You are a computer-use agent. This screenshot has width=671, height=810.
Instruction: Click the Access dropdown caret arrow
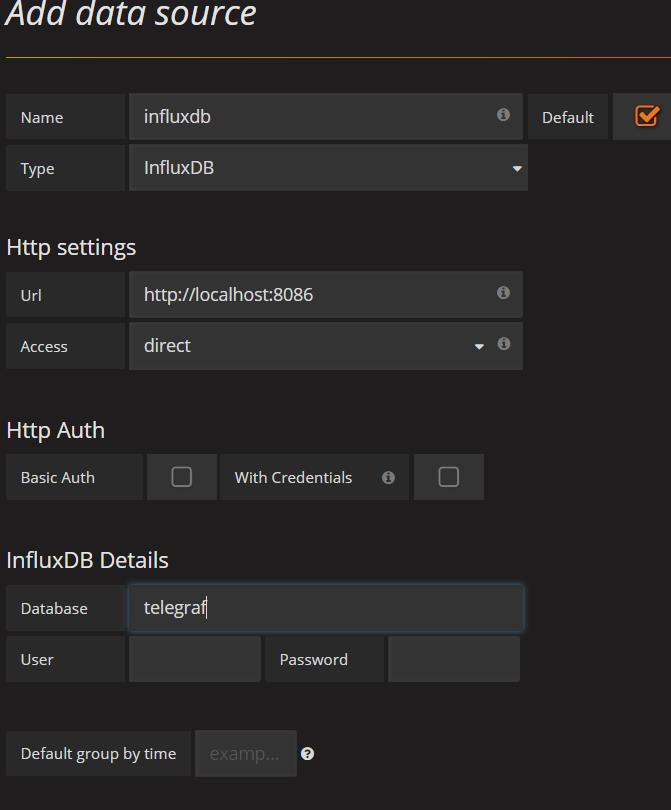point(479,347)
